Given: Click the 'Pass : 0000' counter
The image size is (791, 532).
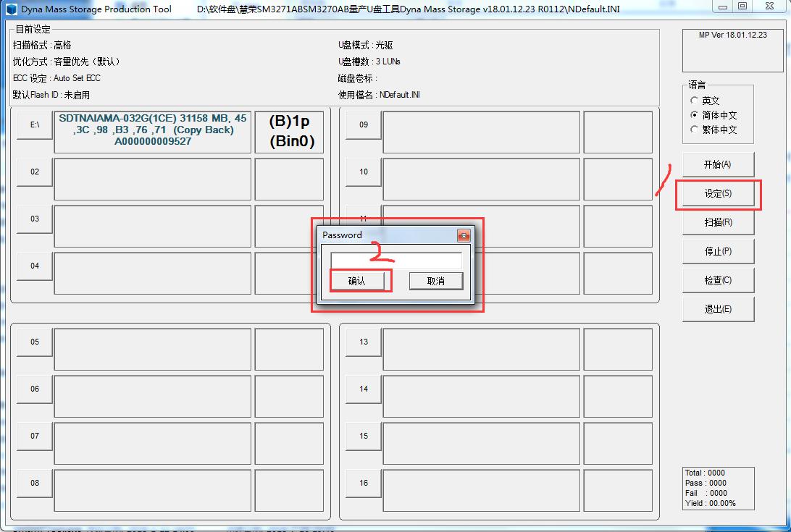Looking at the screenshot, I should pyautogui.click(x=705, y=483).
